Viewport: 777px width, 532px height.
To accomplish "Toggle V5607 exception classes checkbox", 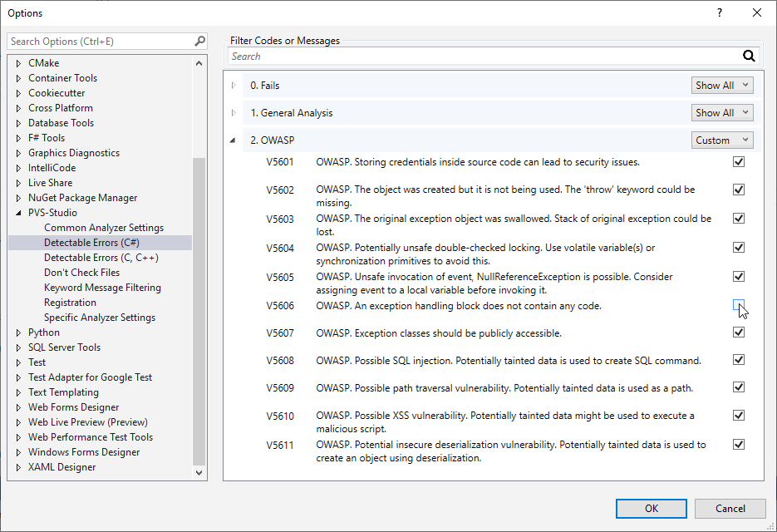I will 738,332.
